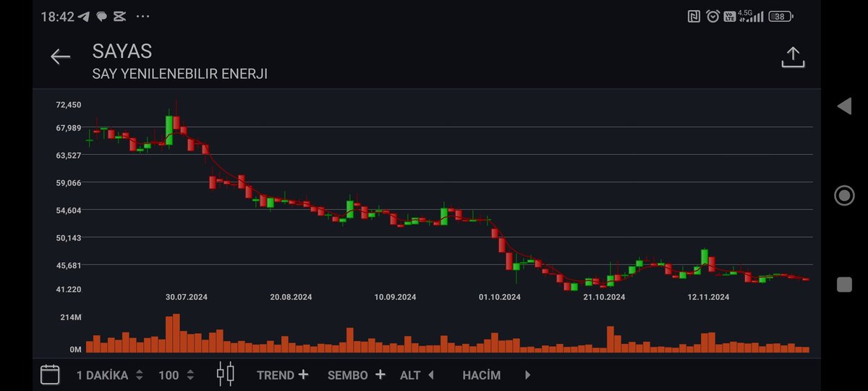Screen dimensions: 868x391
Task: Tap the 12.11.2024 date marker
Action: (708, 297)
